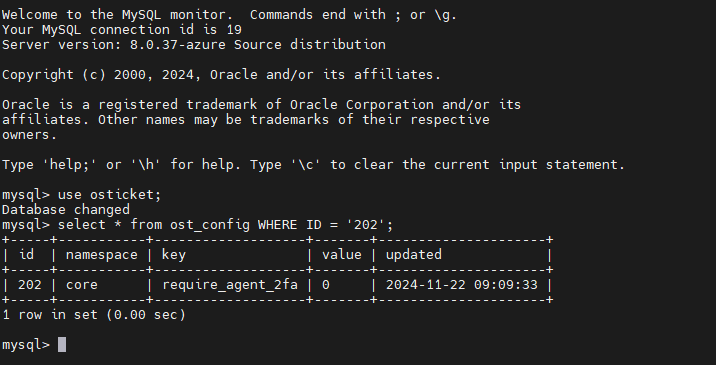Click the value cell showing 0
This screenshot has width=716, height=365.
[x=326, y=285]
